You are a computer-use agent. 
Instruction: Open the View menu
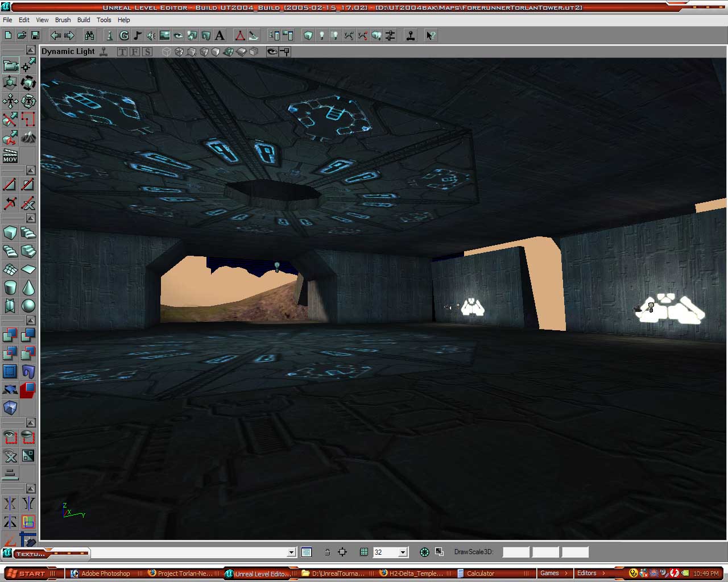click(42, 20)
